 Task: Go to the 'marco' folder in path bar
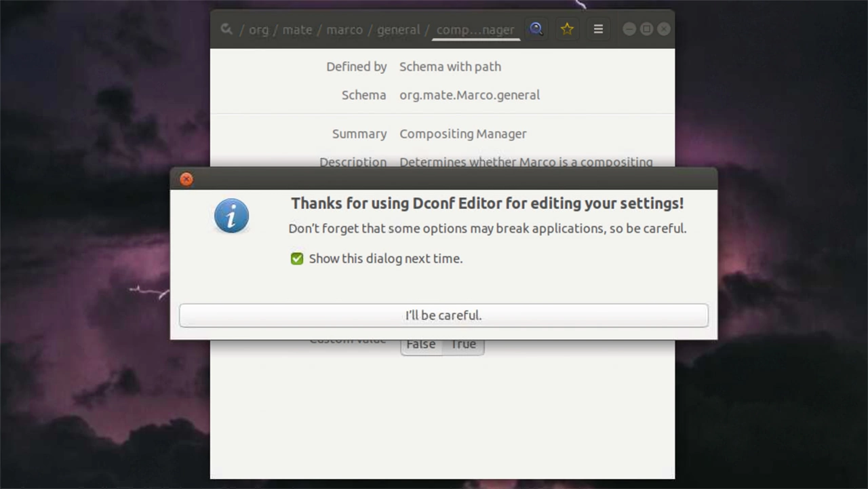(x=344, y=30)
